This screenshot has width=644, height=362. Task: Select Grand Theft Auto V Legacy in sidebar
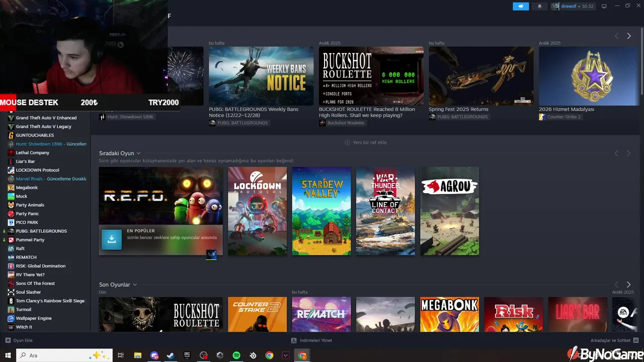coord(44,127)
